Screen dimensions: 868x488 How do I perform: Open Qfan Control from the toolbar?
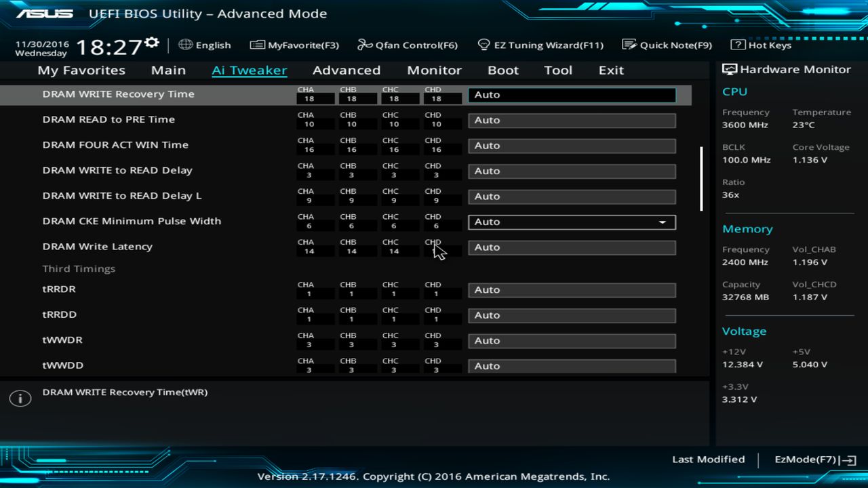click(x=408, y=45)
